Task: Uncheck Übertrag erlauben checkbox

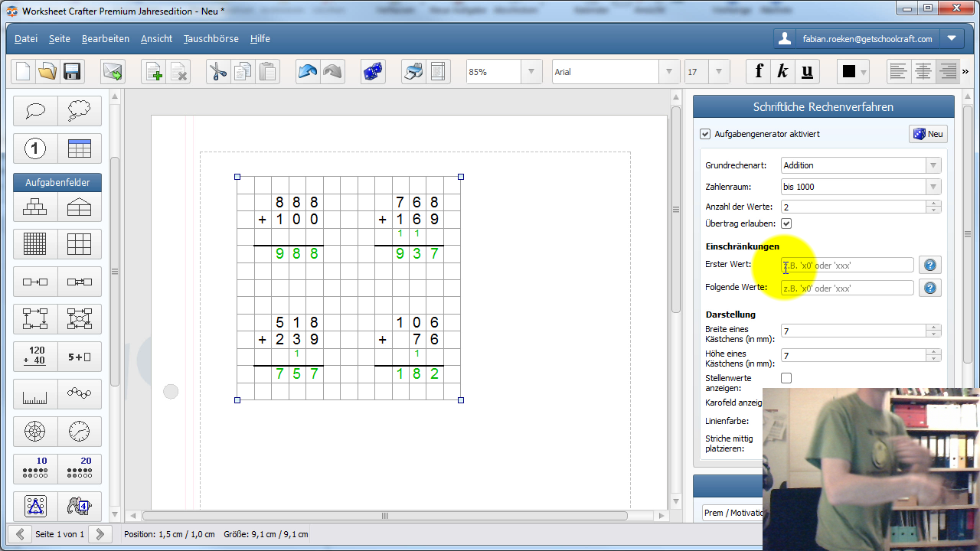Action: (x=786, y=223)
